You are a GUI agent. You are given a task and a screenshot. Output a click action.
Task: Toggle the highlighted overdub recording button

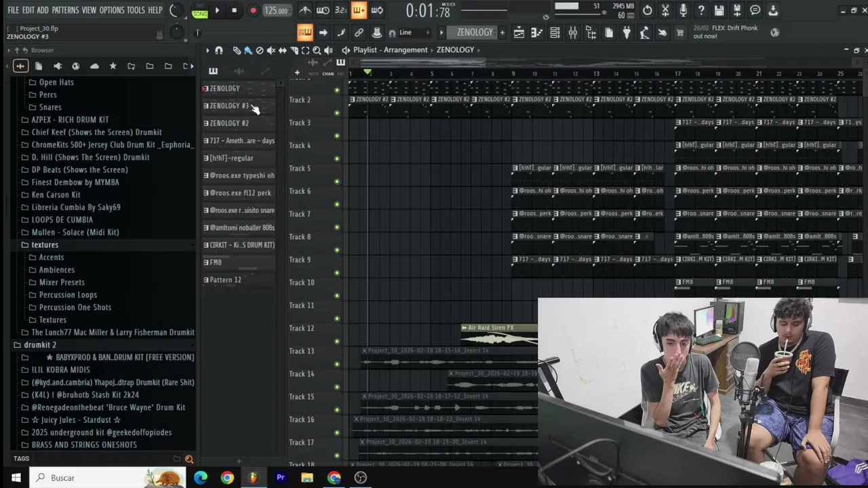tap(359, 10)
